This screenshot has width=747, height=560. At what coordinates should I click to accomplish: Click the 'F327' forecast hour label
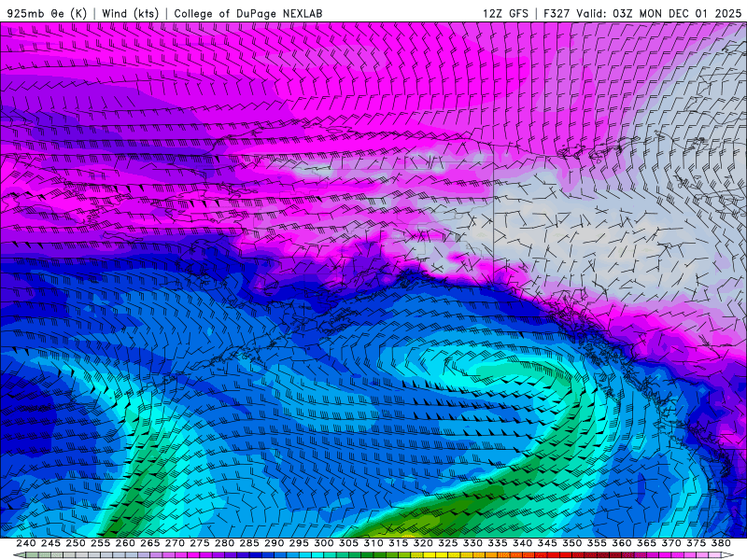(557, 13)
